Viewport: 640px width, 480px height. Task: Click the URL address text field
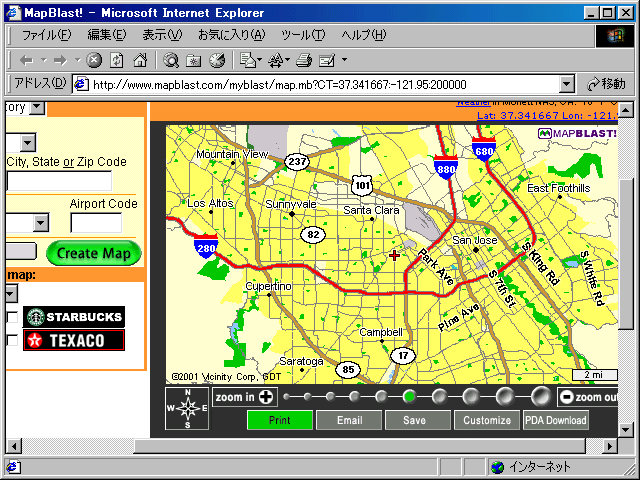(324, 84)
